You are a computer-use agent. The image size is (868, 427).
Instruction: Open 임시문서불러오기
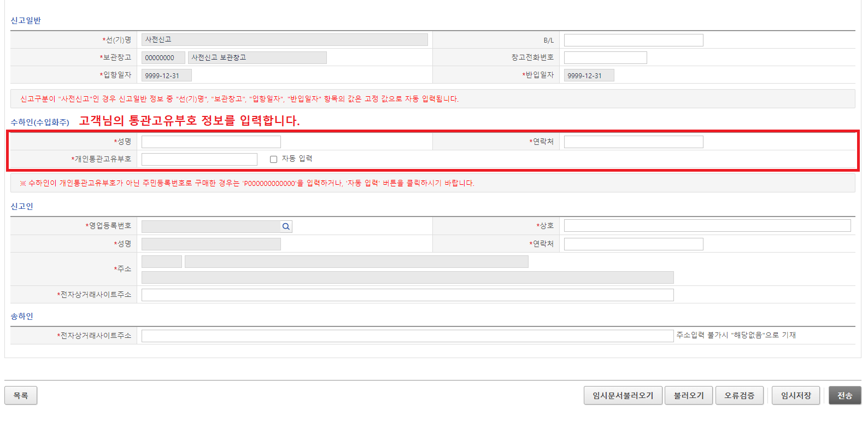pos(623,395)
